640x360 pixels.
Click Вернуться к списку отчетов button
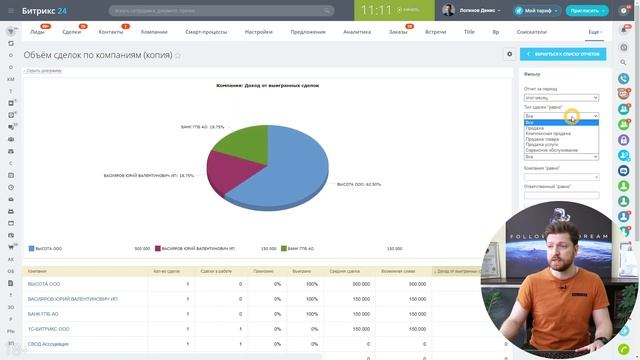(x=563, y=54)
